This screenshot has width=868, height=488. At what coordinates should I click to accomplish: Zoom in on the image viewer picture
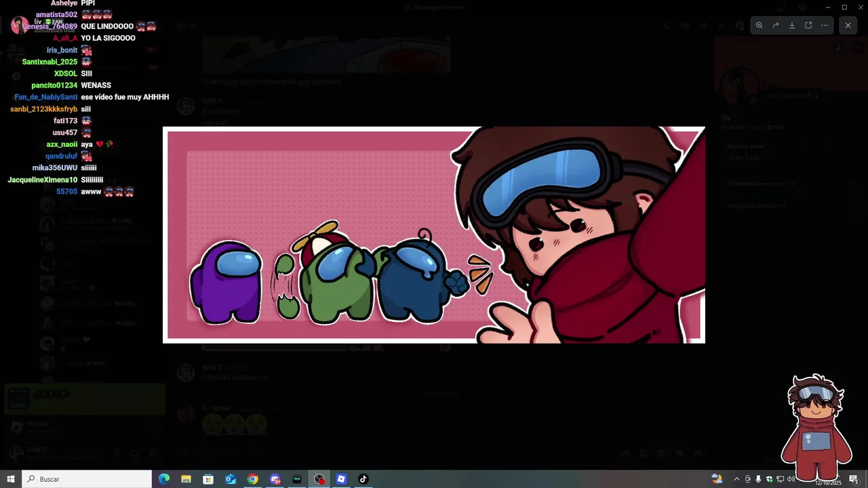coord(759,25)
